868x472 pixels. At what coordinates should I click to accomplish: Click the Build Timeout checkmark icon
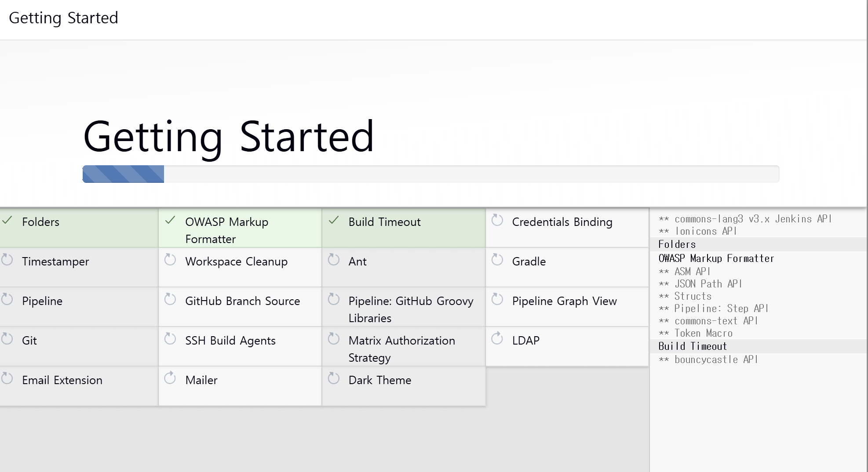[334, 221]
